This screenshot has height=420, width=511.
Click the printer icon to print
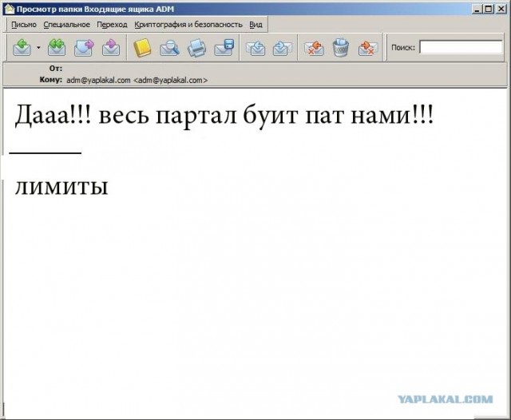tap(196, 48)
